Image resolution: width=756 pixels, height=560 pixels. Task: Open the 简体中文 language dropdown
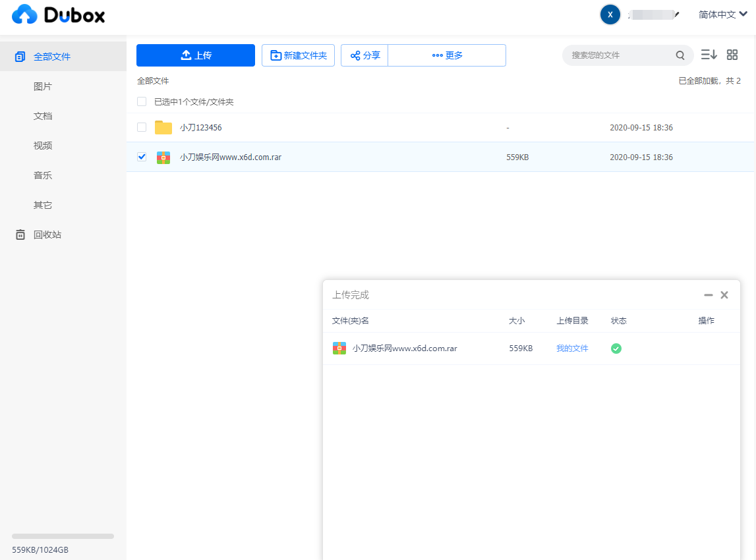pos(722,14)
